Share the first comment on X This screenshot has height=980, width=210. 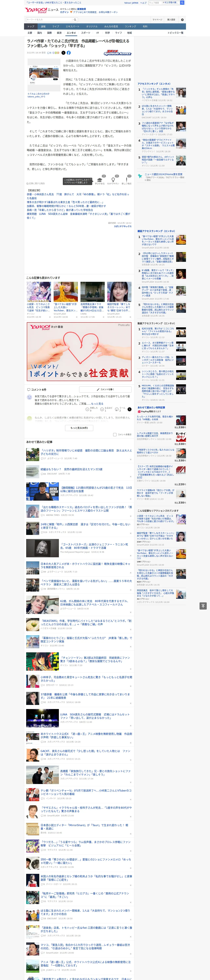click(x=130, y=409)
